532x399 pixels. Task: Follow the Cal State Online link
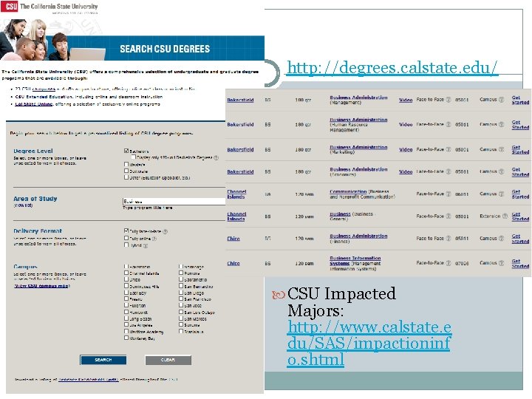pyautogui.click(x=33, y=104)
